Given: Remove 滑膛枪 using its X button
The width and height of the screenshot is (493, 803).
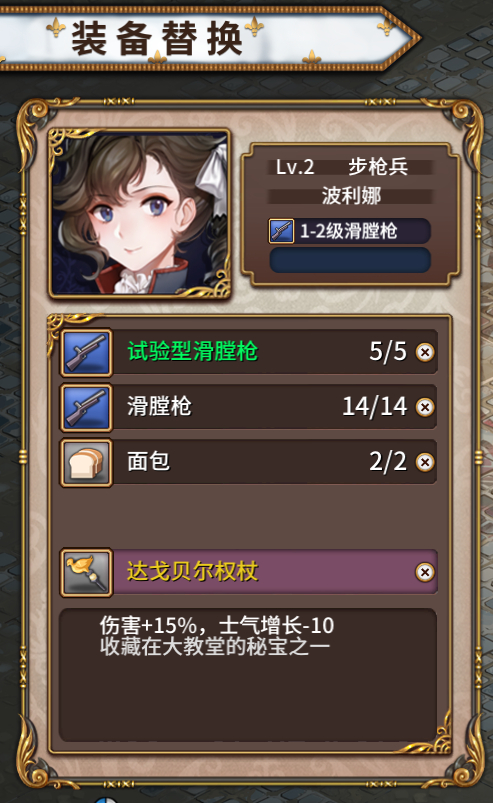Looking at the screenshot, I should pyautogui.click(x=425, y=407).
